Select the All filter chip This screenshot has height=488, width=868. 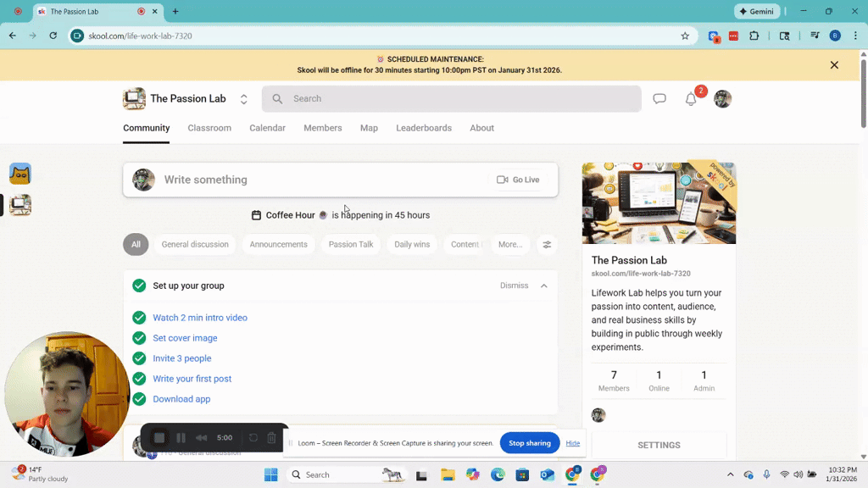coord(136,245)
